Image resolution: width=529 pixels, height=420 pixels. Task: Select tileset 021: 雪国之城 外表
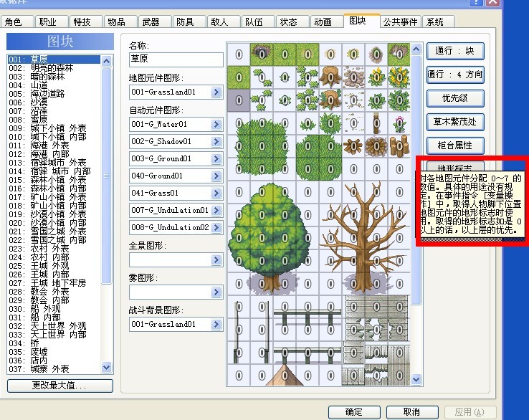tap(54, 232)
